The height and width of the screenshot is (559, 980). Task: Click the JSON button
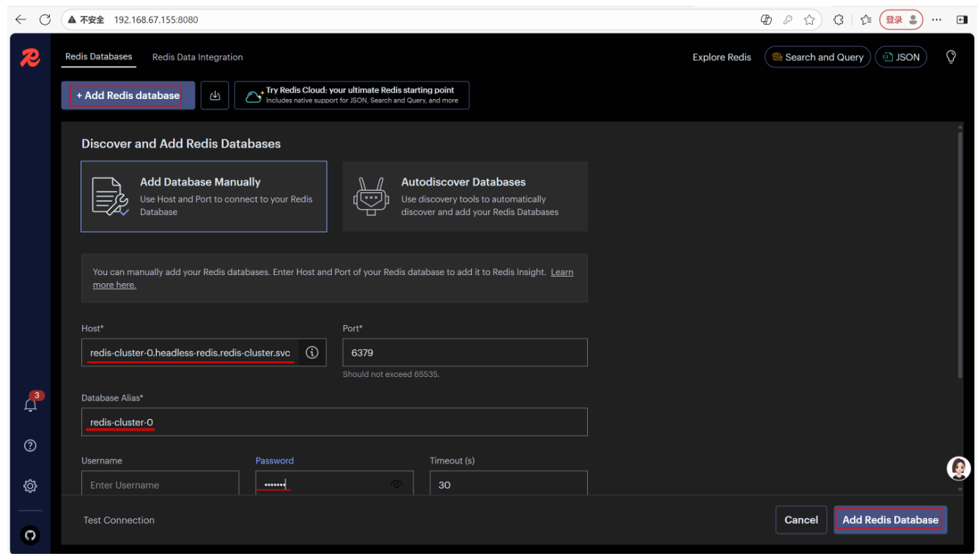point(901,57)
